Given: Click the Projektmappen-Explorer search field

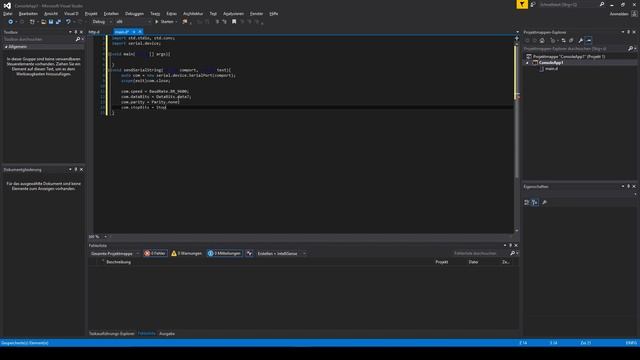Looking at the screenshot, I should 576,49.
